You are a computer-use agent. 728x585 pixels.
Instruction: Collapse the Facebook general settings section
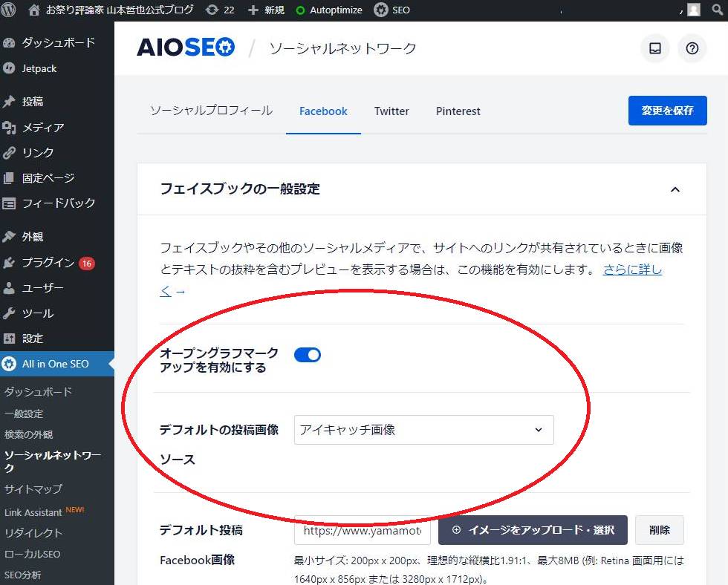pyautogui.click(x=675, y=189)
